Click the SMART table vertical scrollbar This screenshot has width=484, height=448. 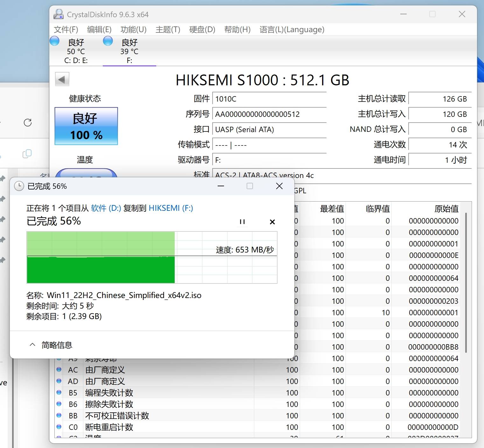click(466, 282)
